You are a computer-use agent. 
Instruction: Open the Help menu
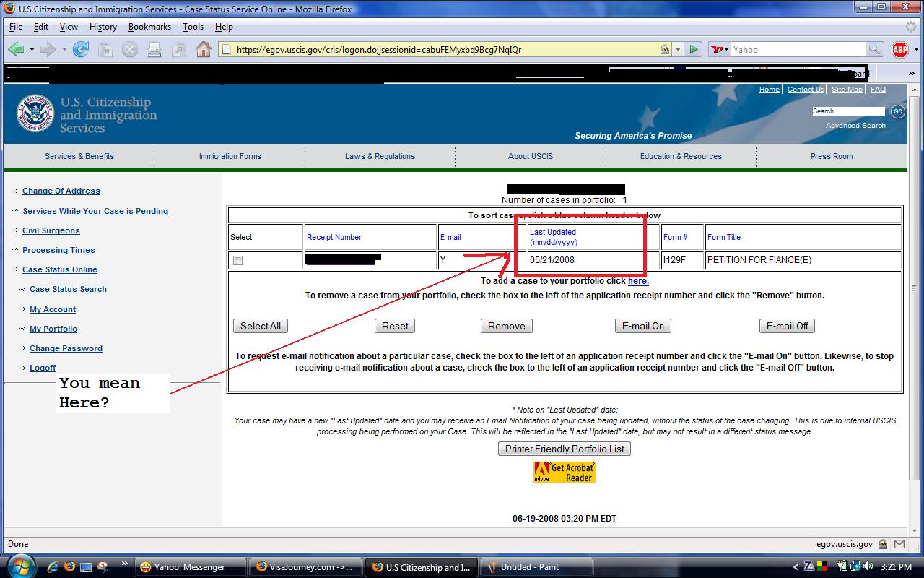click(x=224, y=27)
